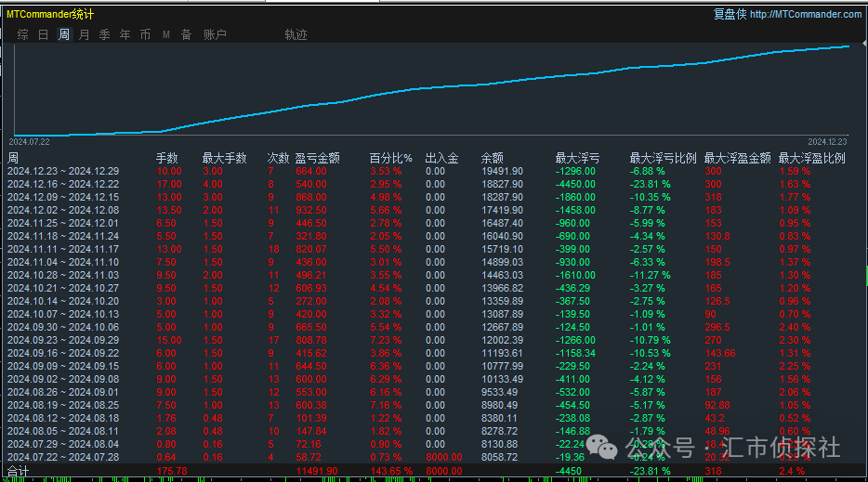Click balance value 19491.90

(502, 172)
